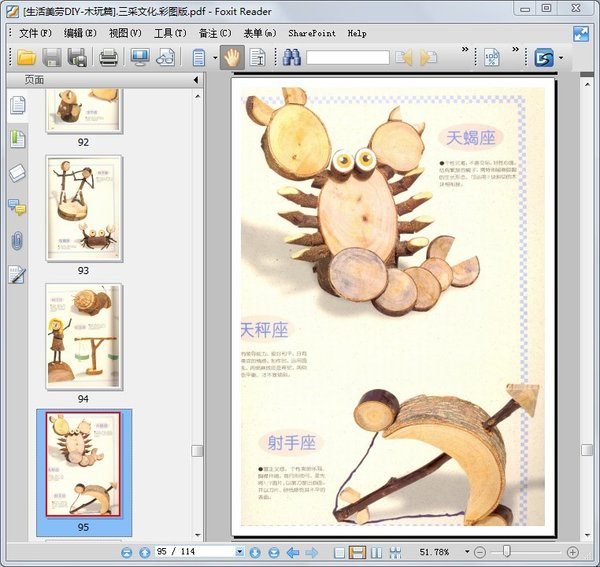600x567 pixels.
Task: Open the Layers panel in the sidebar
Action: pos(17,173)
